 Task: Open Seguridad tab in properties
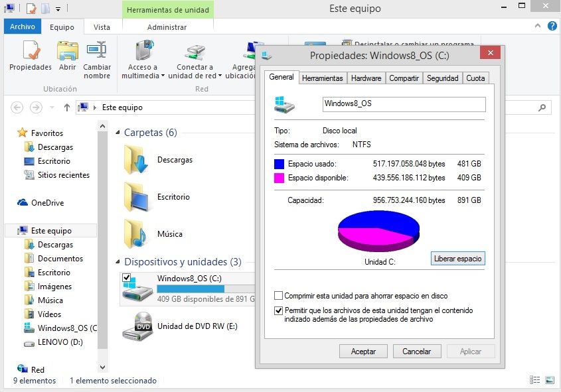point(443,78)
